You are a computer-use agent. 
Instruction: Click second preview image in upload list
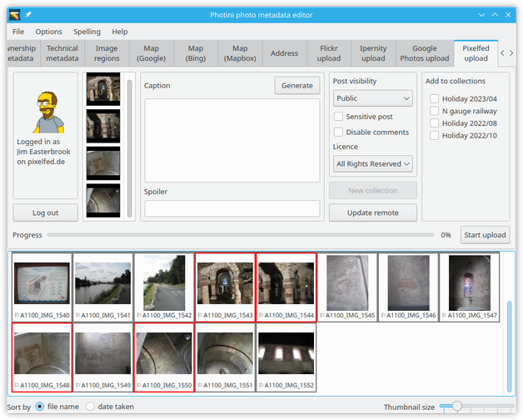tap(103, 126)
